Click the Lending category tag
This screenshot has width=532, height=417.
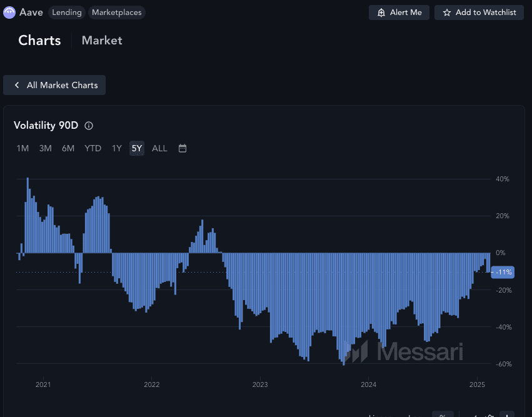66,13
